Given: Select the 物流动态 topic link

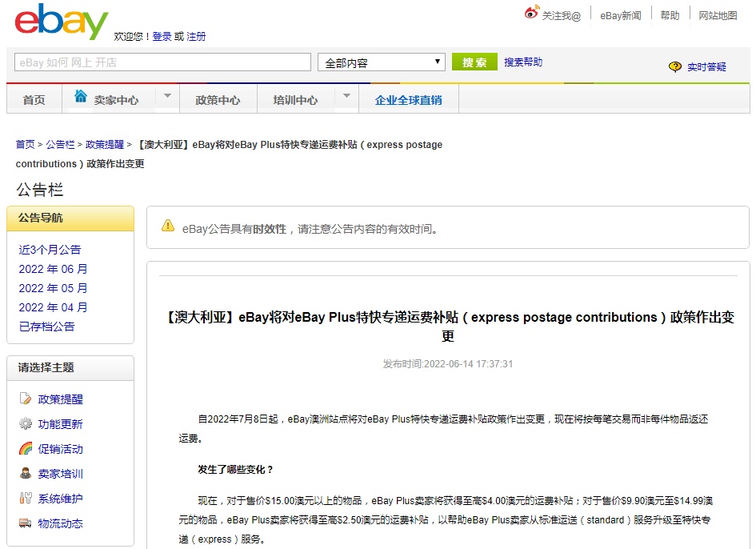Looking at the screenshot, I should tap(60, 523).
